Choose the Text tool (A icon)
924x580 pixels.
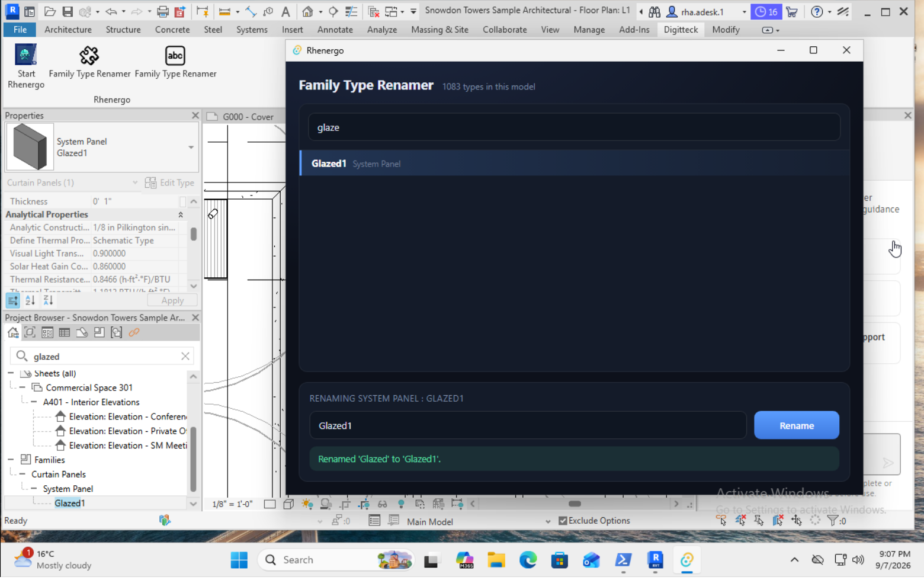point(285,11)
